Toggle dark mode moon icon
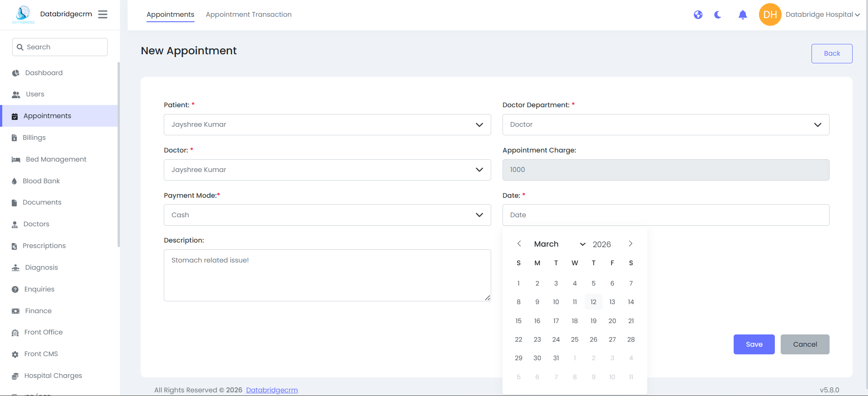This screenshot has width=868, height=396. coord(718,14)
